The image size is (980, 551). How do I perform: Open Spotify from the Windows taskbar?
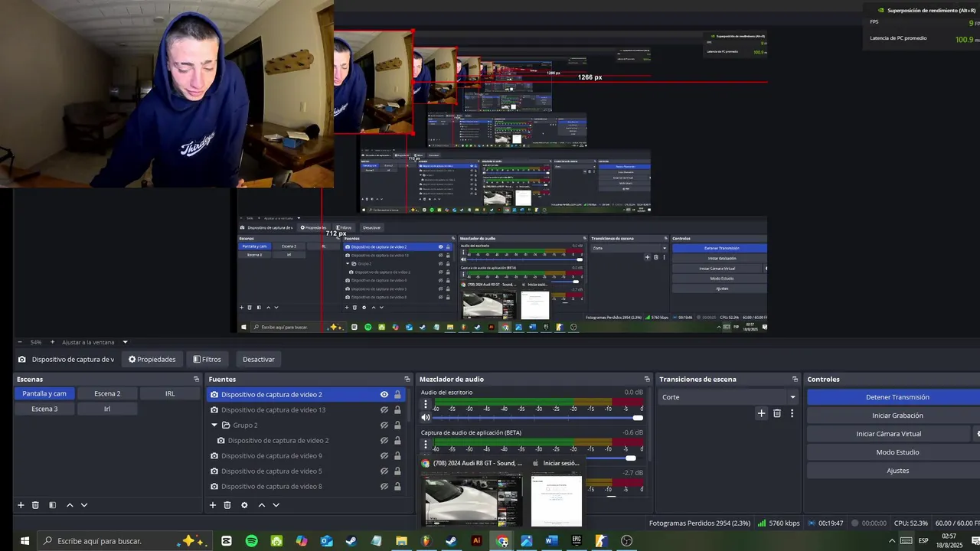[252, 541]
